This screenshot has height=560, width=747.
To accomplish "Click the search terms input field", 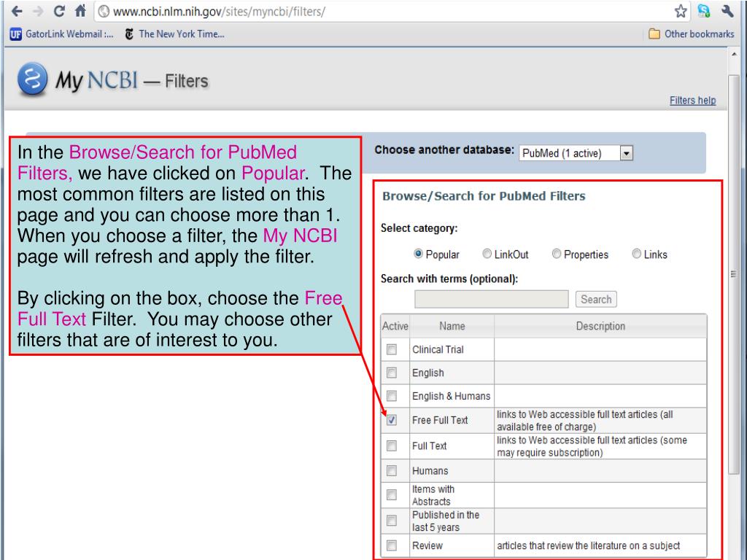I will (x=491, y=299).
